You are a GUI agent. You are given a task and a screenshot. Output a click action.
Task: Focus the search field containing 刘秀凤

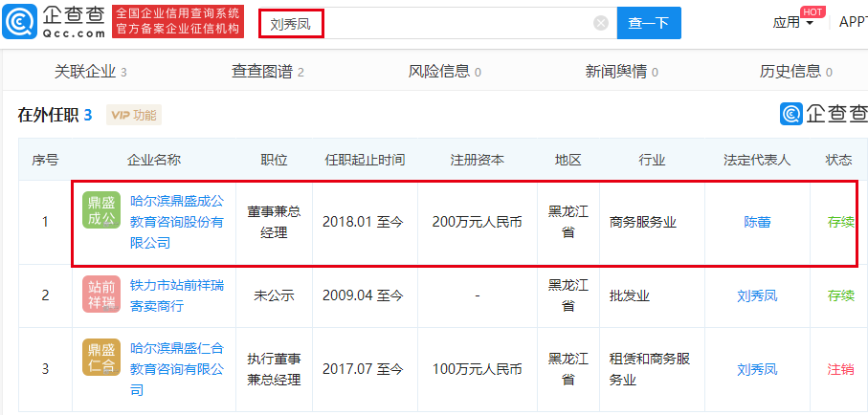pyautogui.click(x=437, y=23)
